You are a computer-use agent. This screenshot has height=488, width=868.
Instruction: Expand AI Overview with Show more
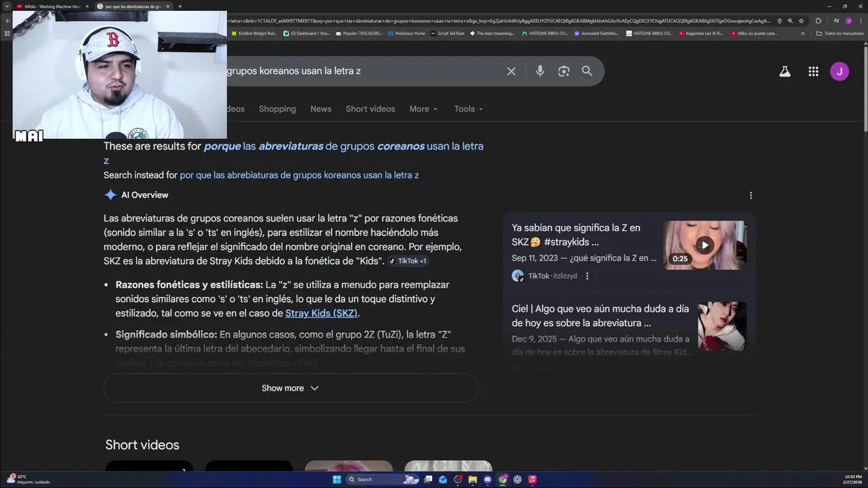tap(290, 388)
